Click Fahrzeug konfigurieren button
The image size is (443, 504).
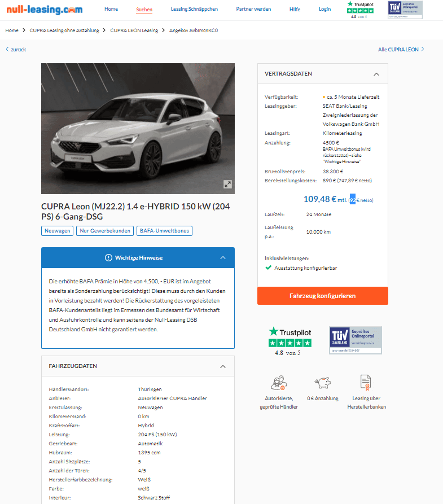pyautogui.click(x=323, y=296)
